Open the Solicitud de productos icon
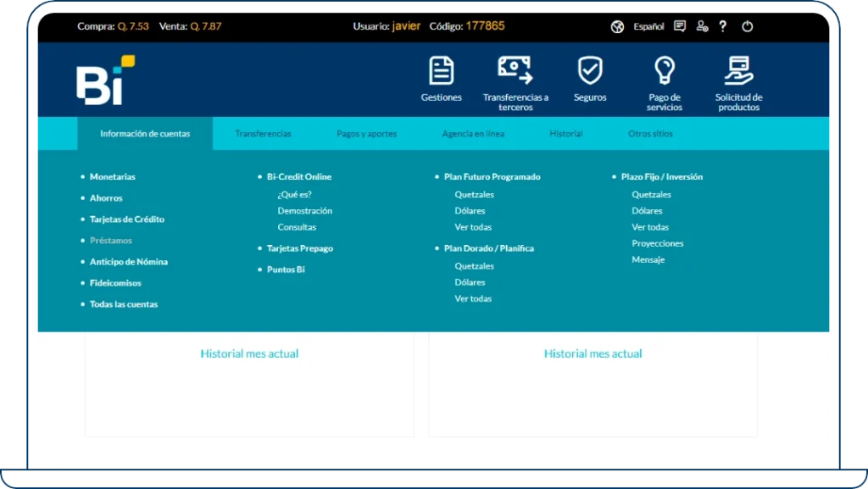 tap(738, 71)
